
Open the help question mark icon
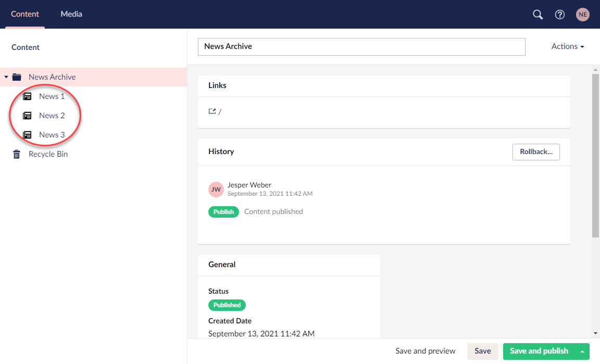tap(559, 15)
